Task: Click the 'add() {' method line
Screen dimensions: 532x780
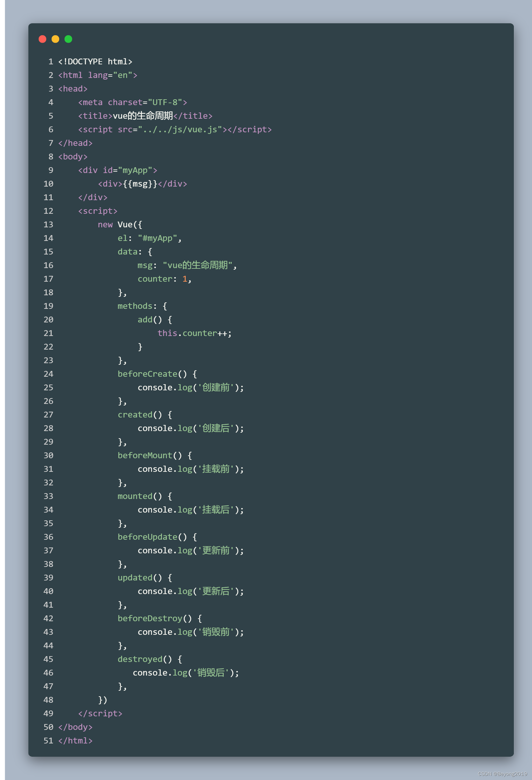Action: coord(155,320)
